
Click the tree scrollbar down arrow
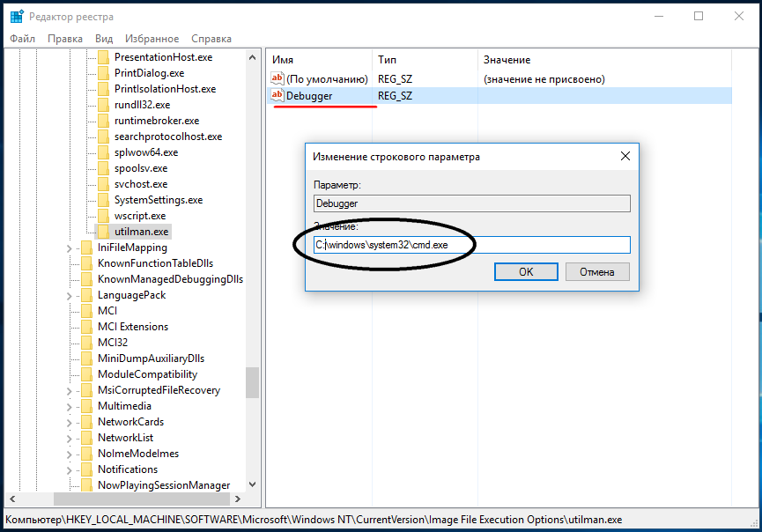coord(252,484)
